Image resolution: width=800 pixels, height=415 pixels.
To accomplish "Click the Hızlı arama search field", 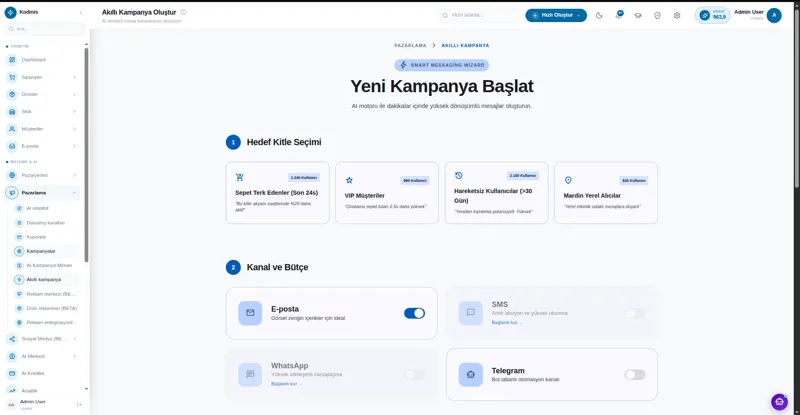I will tap(480, 15).
